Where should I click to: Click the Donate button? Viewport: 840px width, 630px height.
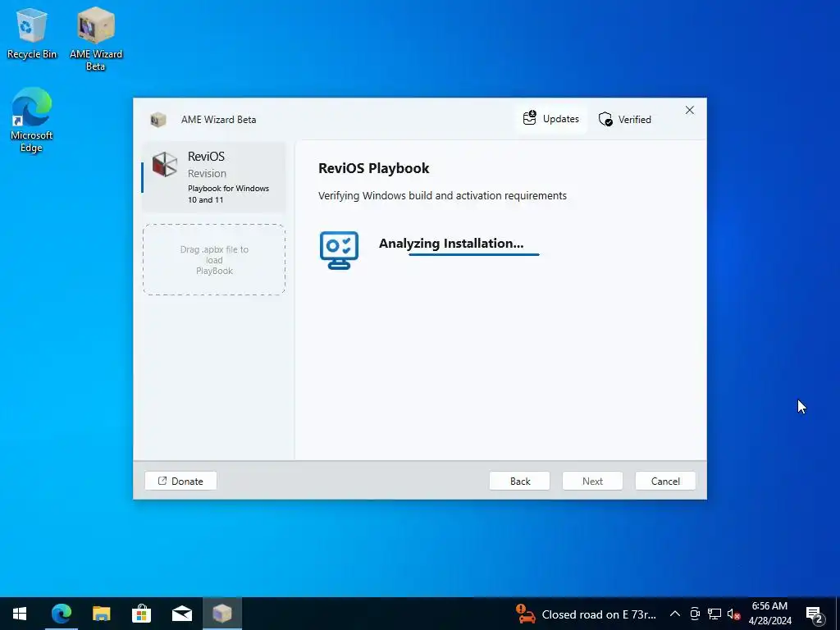[x=180, y=481]
